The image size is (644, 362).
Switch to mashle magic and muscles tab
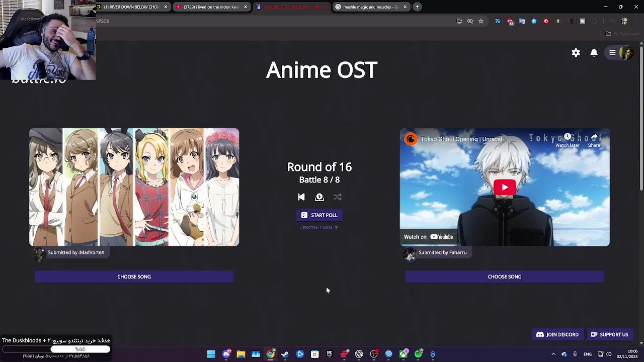pyautogui.click(x=370, y=7)
